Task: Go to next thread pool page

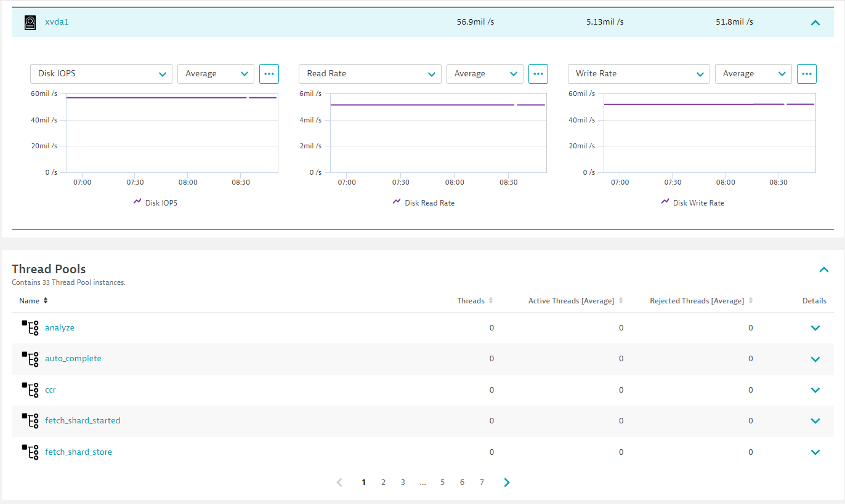Action: (x=507, y=482)
